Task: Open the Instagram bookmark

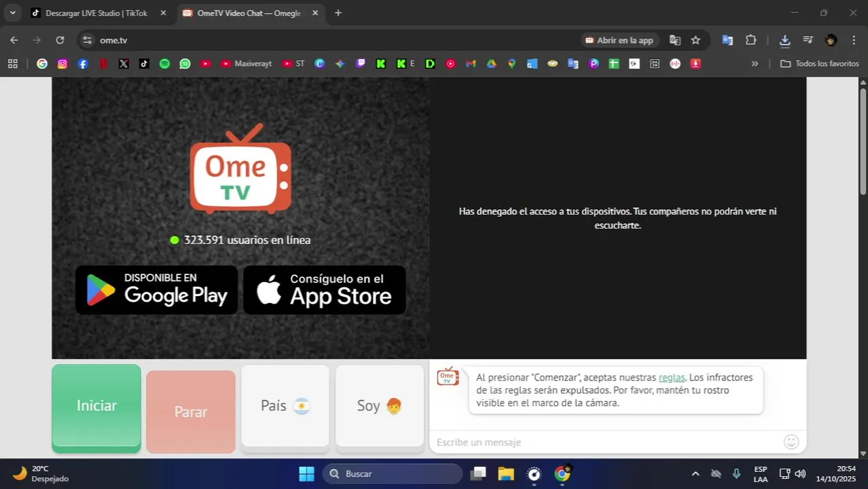Action: pos(62,63)
